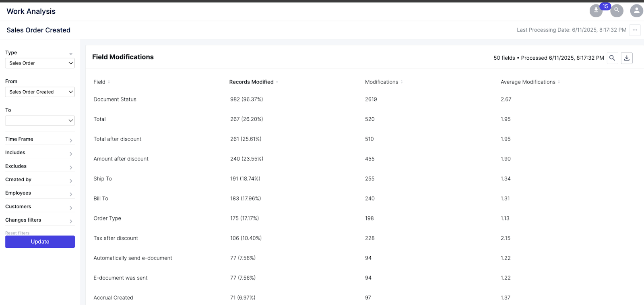This screenshot has height=305, width=644.
Task: Collapse the Type section small arrow
Action: [71, 54]
